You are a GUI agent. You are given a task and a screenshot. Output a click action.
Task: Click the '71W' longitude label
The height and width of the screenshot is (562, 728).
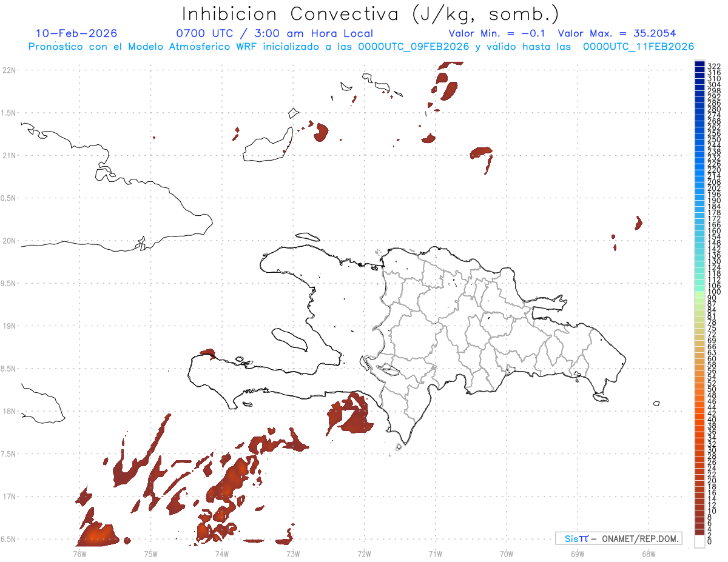click(x=435, y=554)
